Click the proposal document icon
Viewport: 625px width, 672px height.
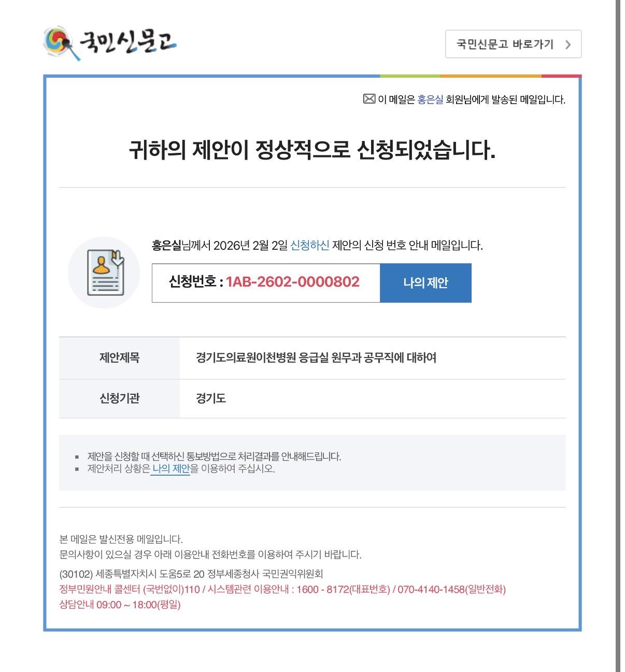(104, 273)
